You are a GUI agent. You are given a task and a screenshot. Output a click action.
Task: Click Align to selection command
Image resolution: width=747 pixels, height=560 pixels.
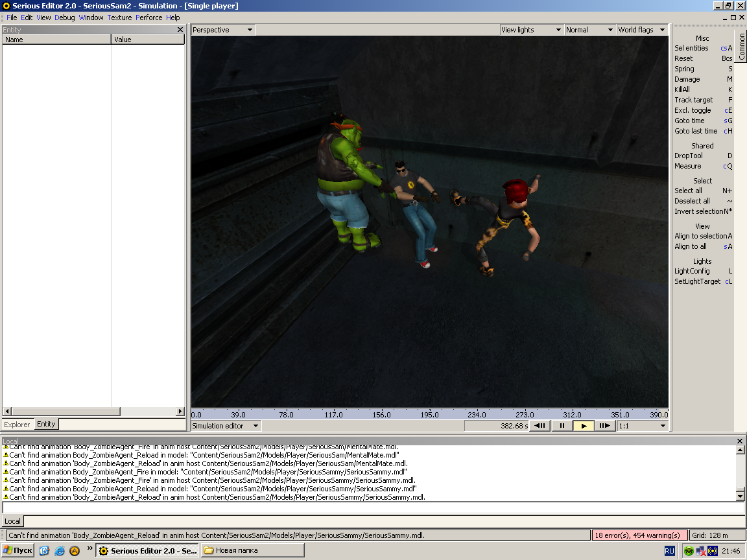[703, 236]
